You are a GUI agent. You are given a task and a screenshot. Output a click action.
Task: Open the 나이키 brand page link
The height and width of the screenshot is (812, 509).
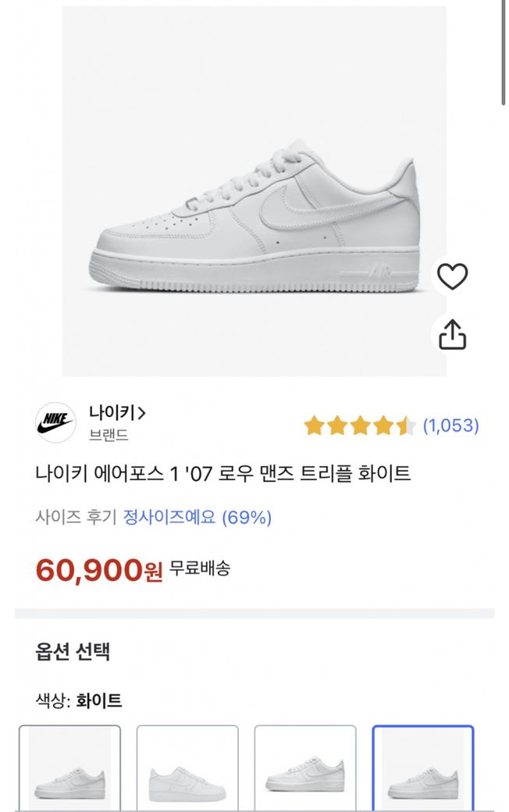pos(118,412)
